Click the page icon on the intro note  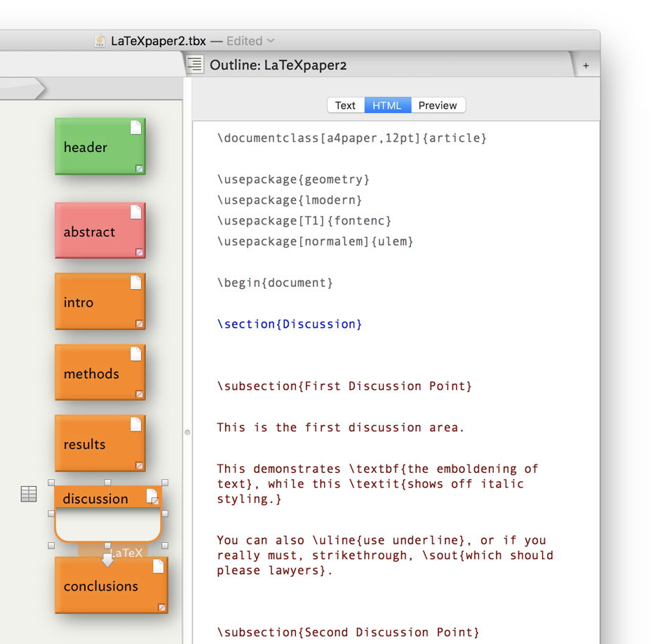(x=135, y=282)
